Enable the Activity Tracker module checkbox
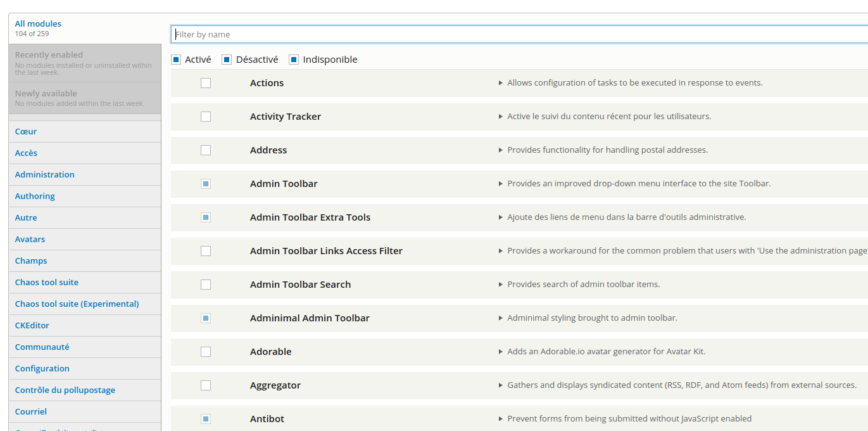The width and height of the screenshot is (868, 431). (206, 117)
